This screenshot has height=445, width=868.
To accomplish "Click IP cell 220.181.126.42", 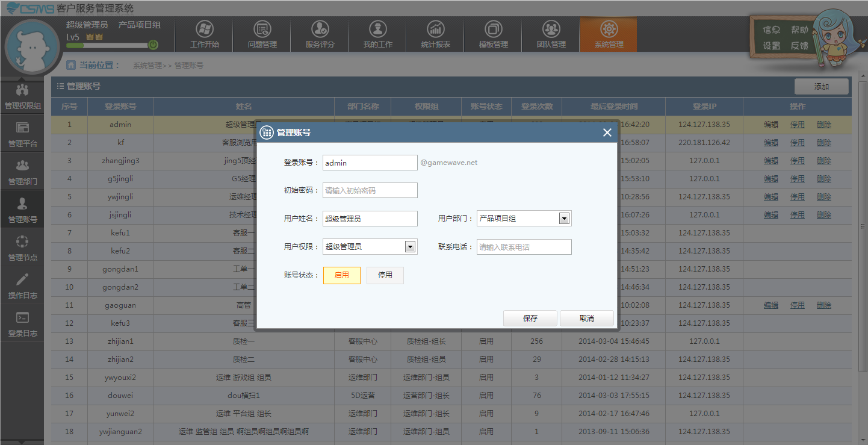I will (x=704, y=143).
